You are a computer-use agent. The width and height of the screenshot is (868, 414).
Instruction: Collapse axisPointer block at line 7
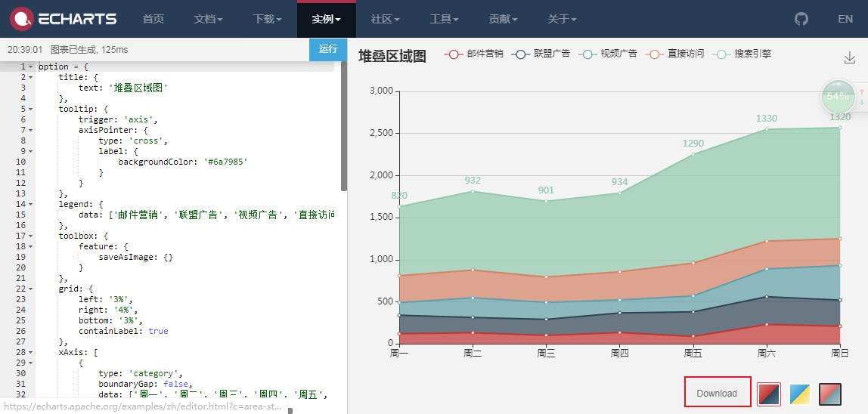pyautogui.click(x=31, y=130)
